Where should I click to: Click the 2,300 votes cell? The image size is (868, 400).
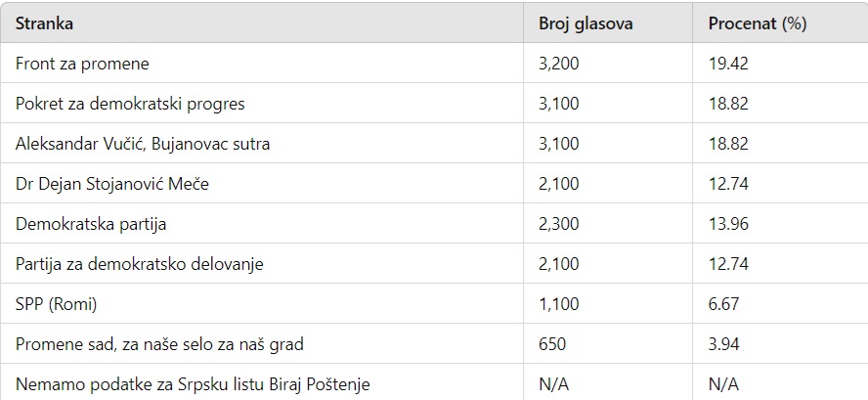pyautogui.click(x=560, y=224)
